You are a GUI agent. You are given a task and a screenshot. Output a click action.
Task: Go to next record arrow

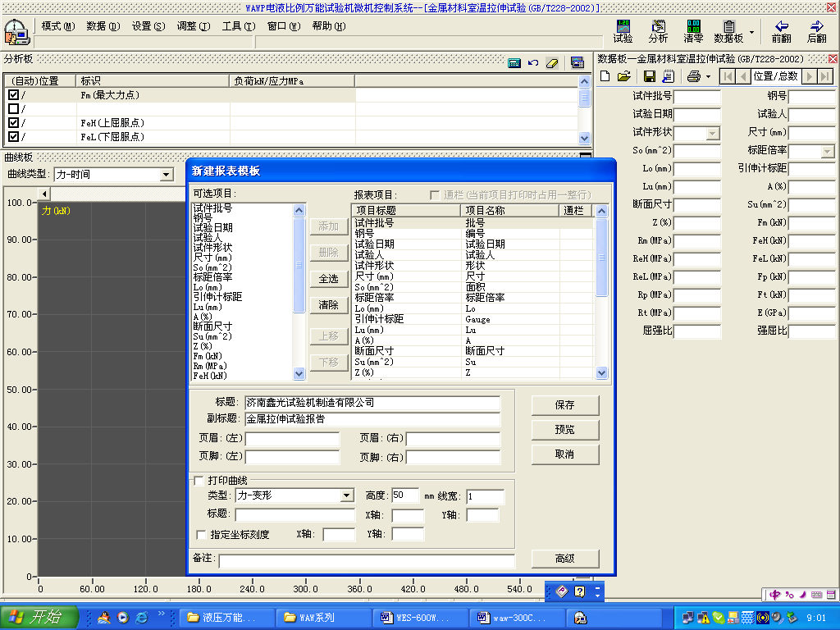[810, 76]
